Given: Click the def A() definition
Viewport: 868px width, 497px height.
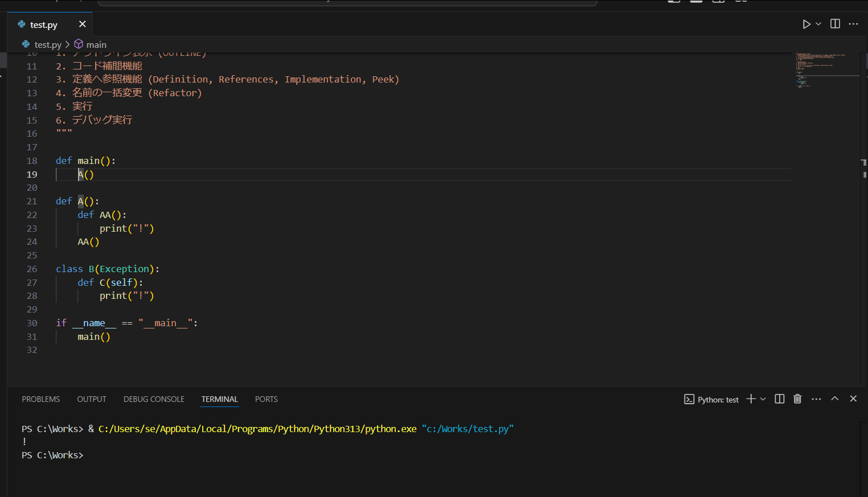Looking at the screenshot, I should (77, 201).
